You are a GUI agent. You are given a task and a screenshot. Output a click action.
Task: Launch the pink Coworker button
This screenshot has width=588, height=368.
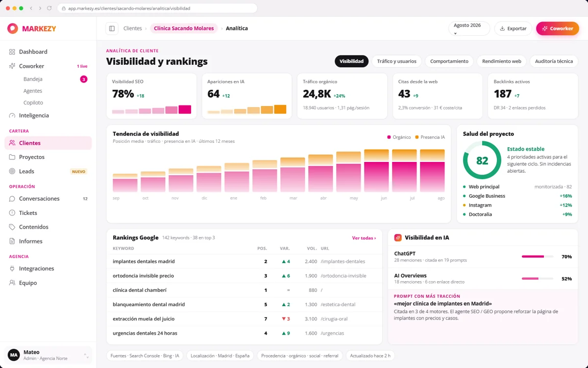558,28
